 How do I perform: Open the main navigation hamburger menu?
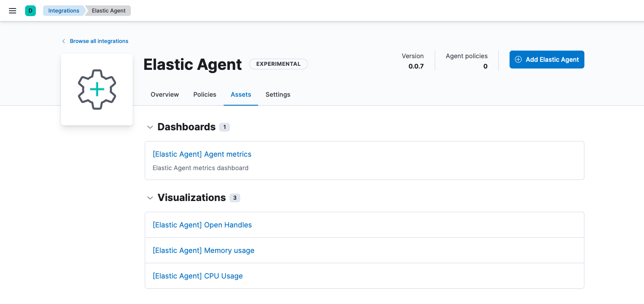pos(12,11)
